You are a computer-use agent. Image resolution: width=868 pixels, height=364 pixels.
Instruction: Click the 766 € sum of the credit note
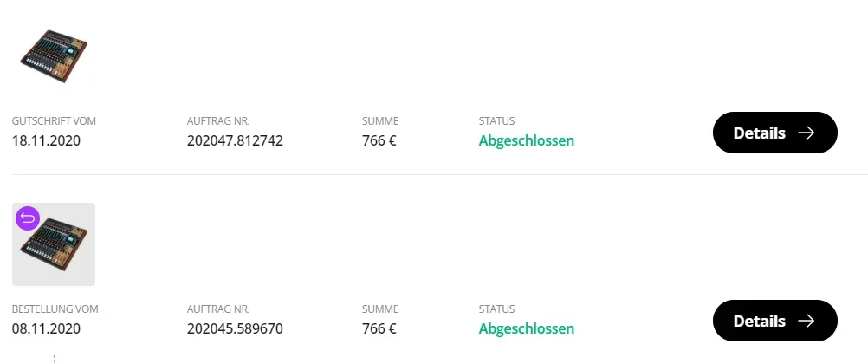pyautogui.click(x=379, y=140)
